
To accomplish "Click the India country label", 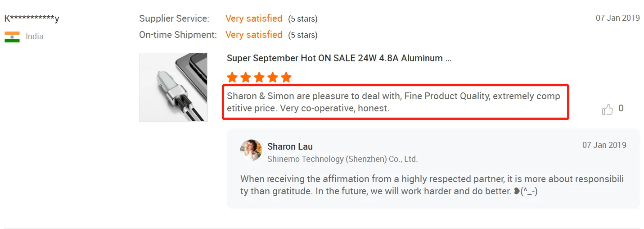I will coord(35,37).
